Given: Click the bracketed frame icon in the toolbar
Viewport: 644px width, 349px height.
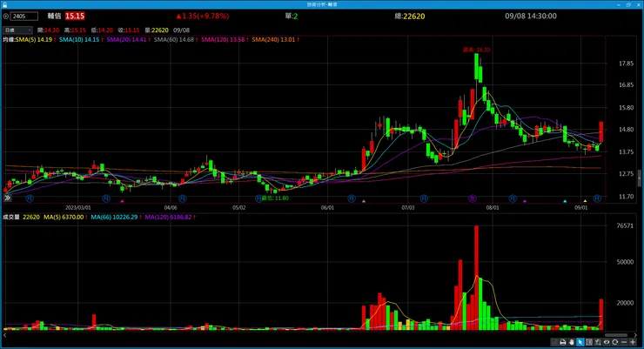Looking at the screenshot, I should [589, 342].
